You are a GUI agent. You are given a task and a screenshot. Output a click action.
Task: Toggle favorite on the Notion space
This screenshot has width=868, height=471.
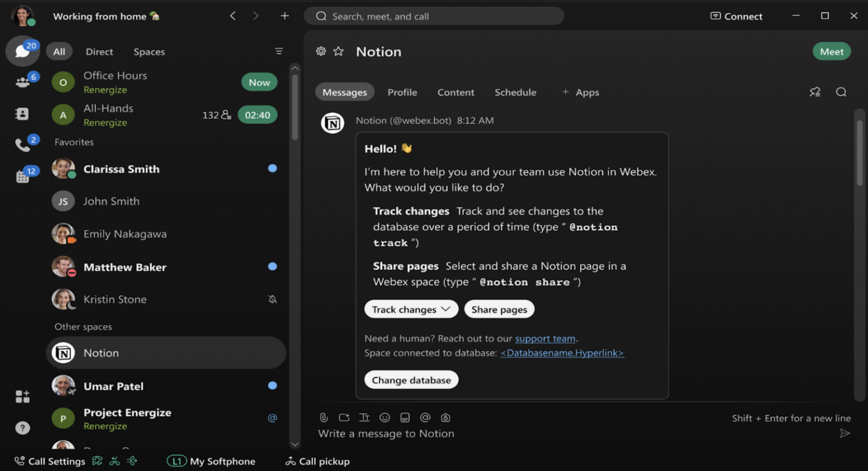coord(338,51)
